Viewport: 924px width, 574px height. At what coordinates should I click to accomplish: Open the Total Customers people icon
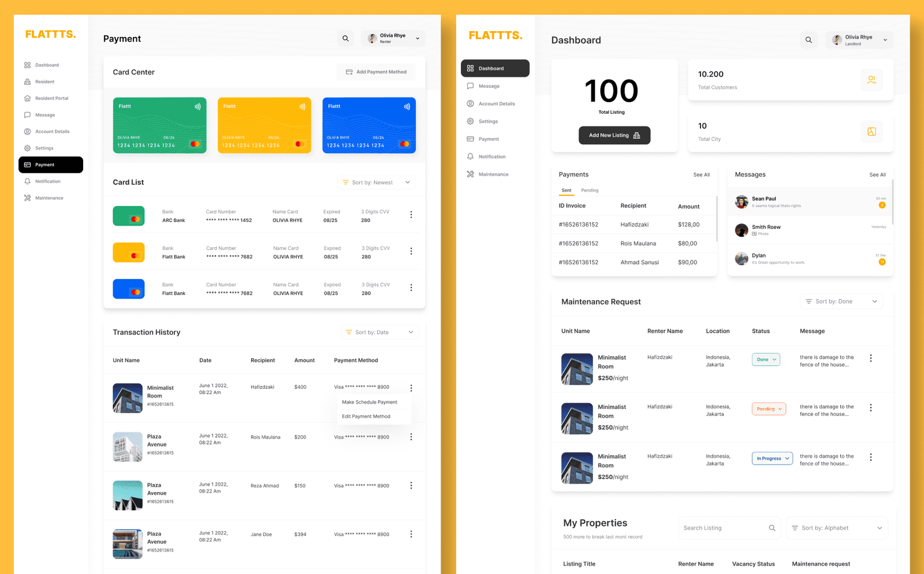(x=871, y=80)
